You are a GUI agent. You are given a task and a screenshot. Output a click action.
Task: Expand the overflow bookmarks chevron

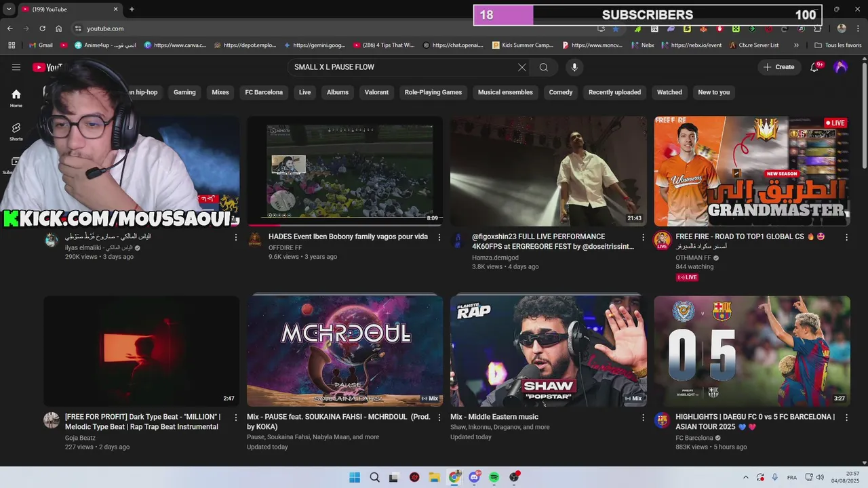[x=796, y=45]
